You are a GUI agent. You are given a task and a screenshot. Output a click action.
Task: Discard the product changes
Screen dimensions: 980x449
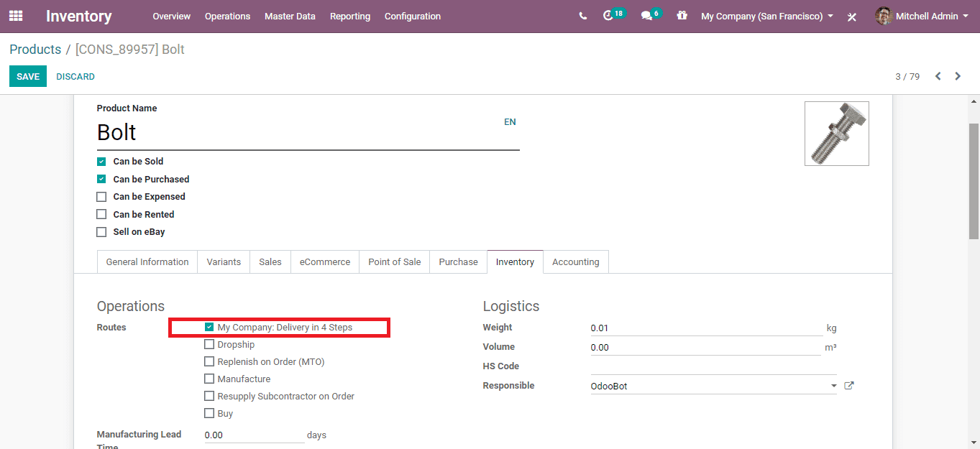click(75, 76)
